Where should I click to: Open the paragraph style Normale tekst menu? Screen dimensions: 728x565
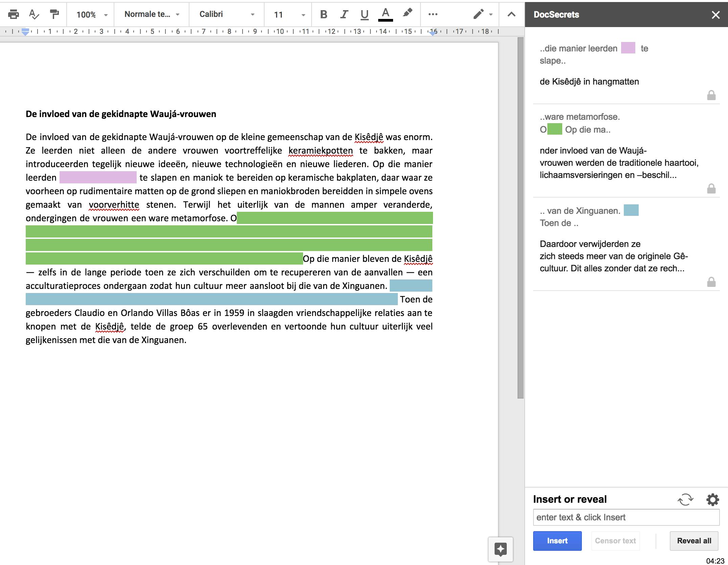pos(152,15)
